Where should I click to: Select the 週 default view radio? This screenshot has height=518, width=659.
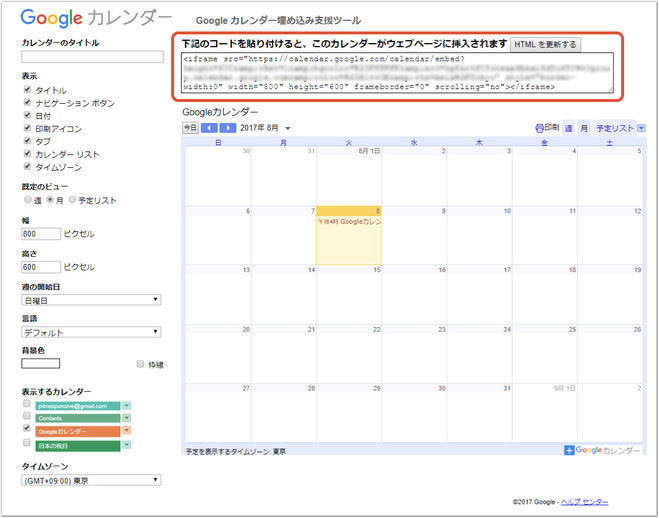coord(28,200)
